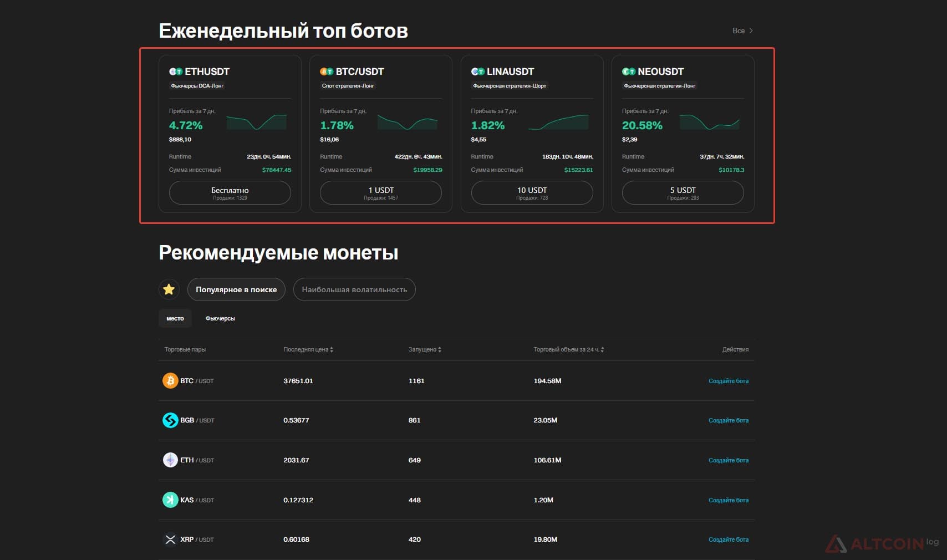Click the XRP coin icon in table
Screen dimensions: 947x560
[x=170, y=539]
